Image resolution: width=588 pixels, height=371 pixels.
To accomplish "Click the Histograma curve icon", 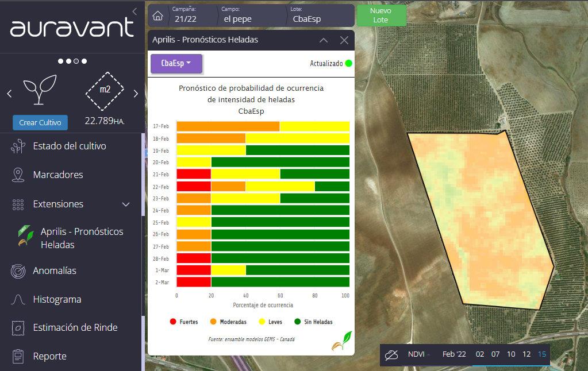I will click(x=18, y=299).
